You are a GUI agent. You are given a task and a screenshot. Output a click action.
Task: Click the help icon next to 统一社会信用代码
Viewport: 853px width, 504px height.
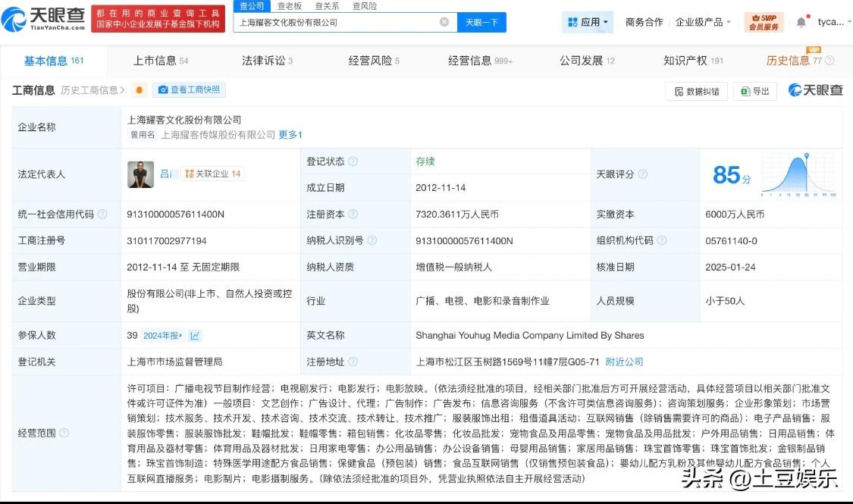pos(102,214)
